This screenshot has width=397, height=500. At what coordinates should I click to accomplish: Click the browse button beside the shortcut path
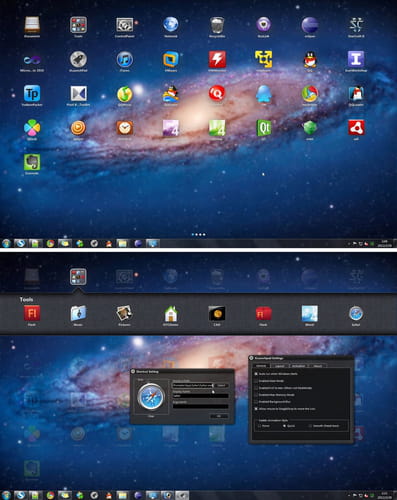pos(221,385)
